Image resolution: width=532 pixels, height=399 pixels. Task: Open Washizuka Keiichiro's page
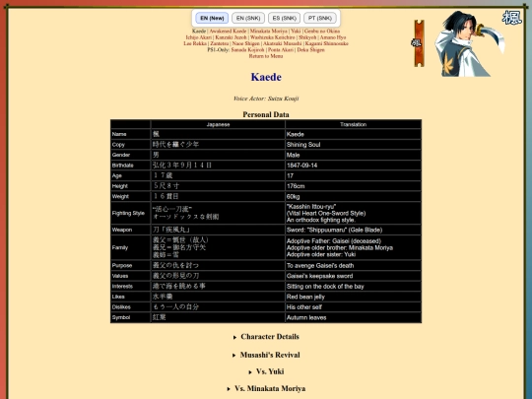click(273, 37)
